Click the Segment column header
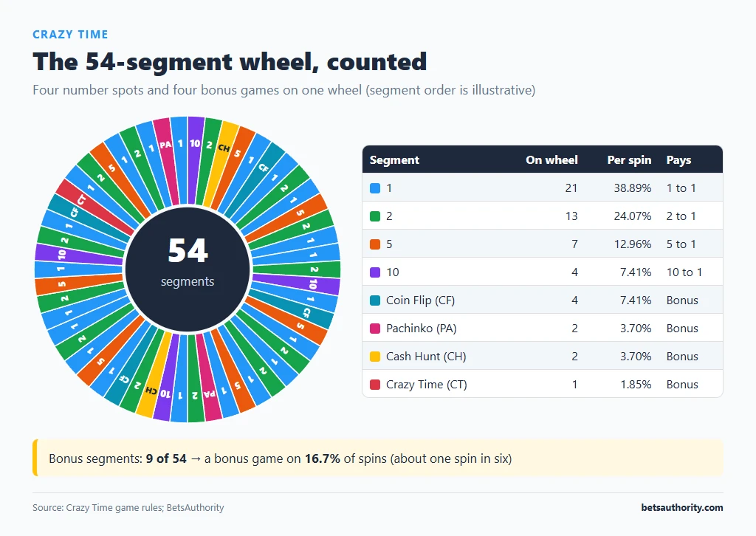 [394, 160]
